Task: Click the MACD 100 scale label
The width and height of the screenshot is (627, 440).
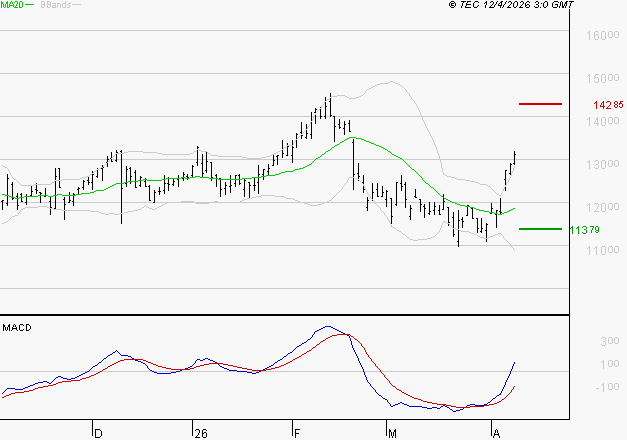Action: 610,364
